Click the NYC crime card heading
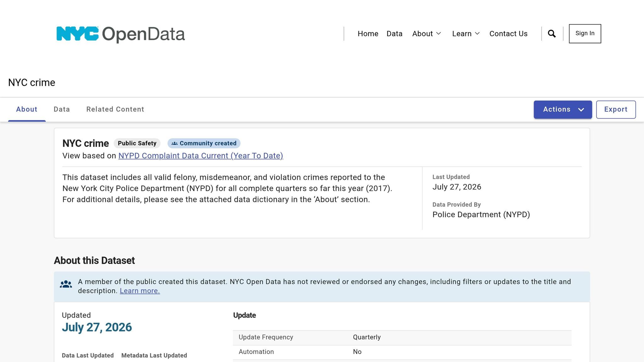The height and width of the screenshot is (362, 644). pyautogui.click(x=86, y=143)
